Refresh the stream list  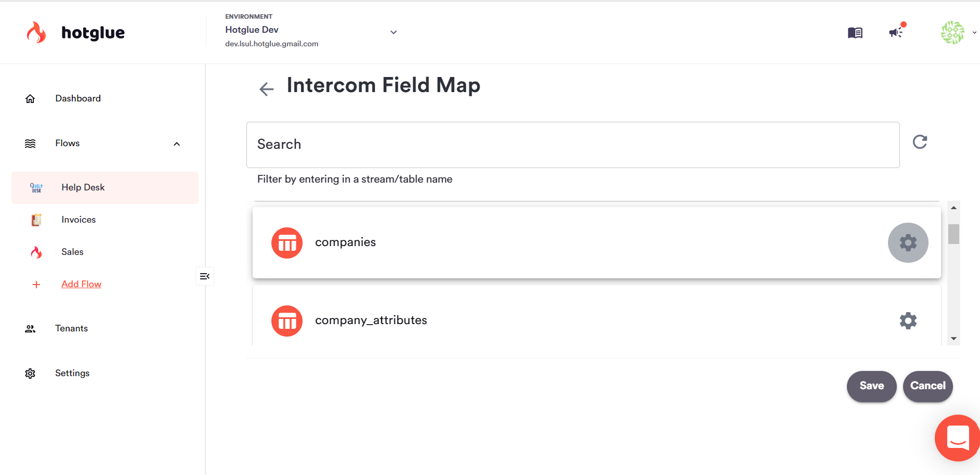920,142
